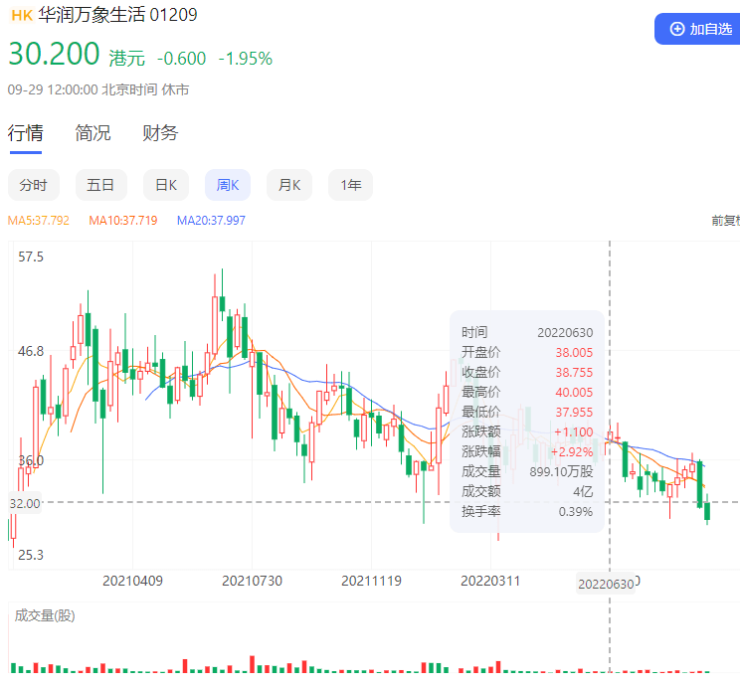Open the 前复权 adjustment dropdown
The width and height of the screenshot is (740, 688).
point(725,220)
